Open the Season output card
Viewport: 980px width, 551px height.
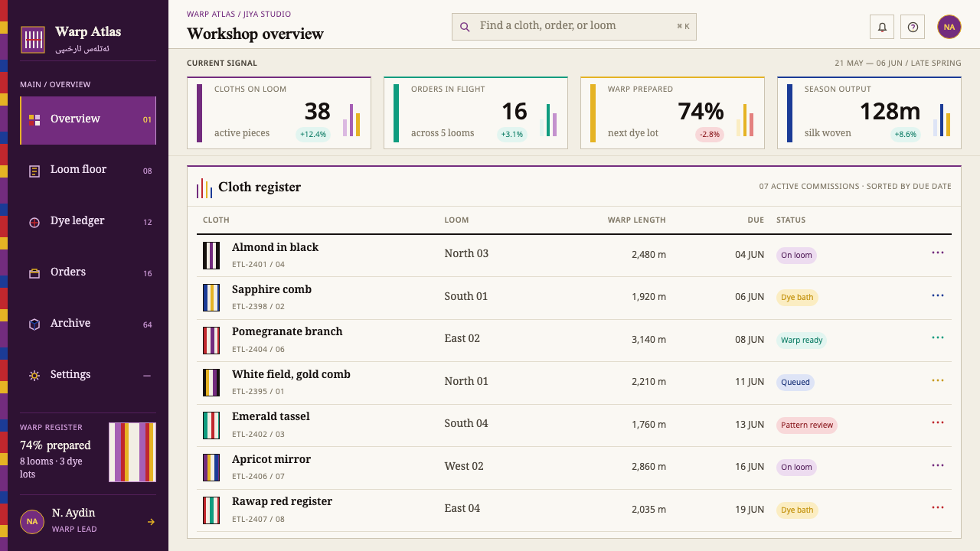869,113
